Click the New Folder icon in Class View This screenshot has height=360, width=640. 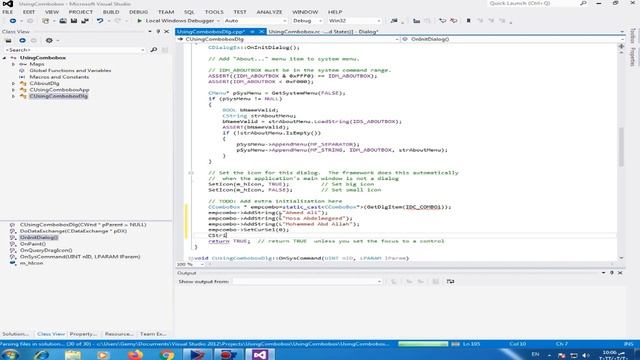coord(8,40)
